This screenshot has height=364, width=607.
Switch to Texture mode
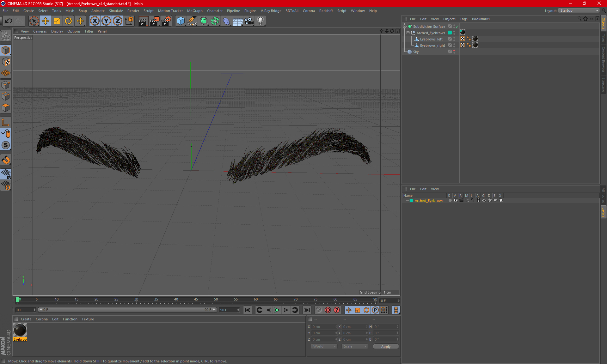click(6, 62)
